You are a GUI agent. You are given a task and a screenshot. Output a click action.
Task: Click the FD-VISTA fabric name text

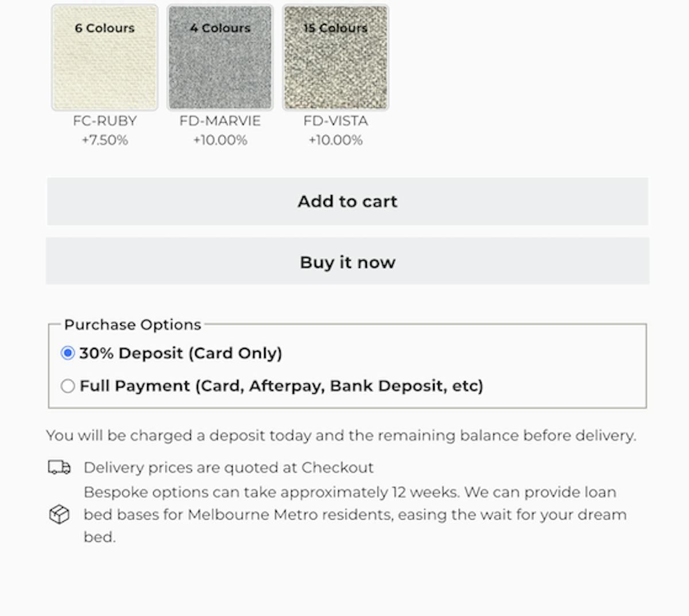[x=335, y=121]
